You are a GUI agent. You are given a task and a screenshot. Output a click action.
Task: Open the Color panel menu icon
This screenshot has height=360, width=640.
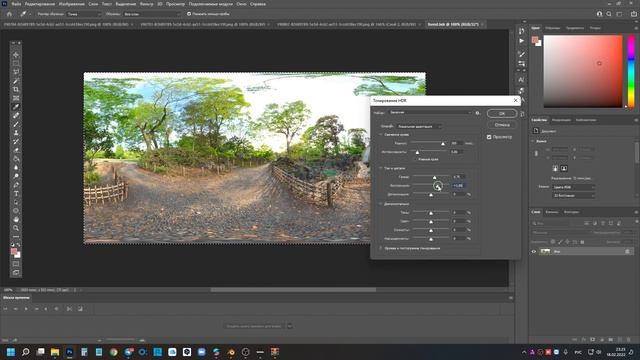(x=636, y=28)
